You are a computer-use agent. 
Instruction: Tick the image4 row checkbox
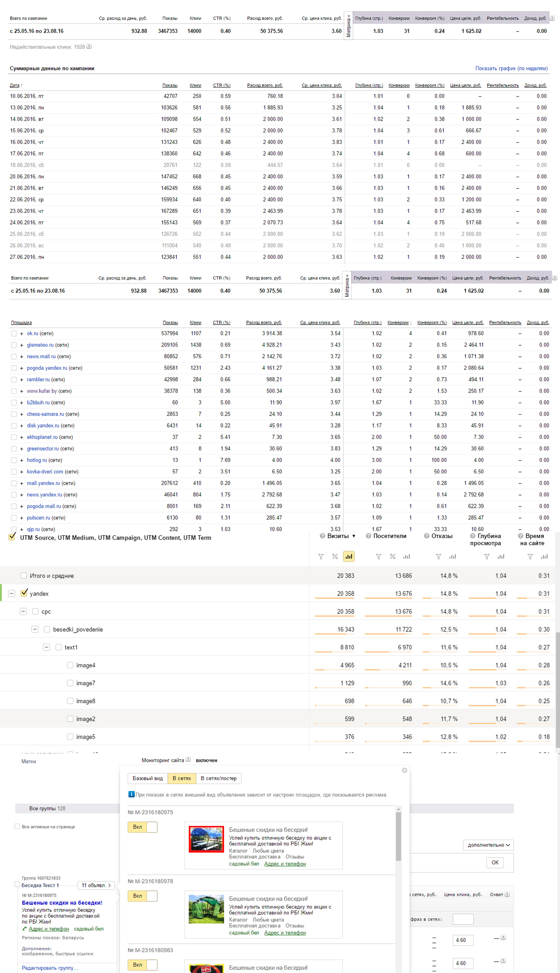point(70,665)
